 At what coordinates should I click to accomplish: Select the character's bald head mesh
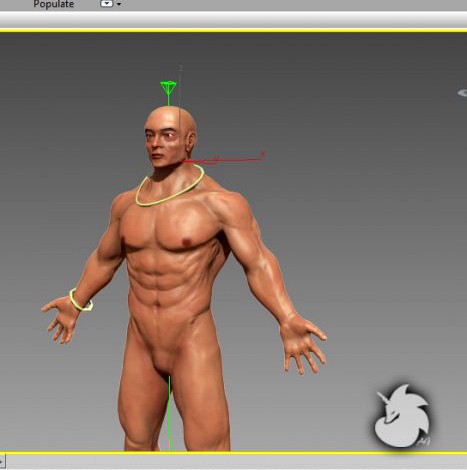pos(170,137)
